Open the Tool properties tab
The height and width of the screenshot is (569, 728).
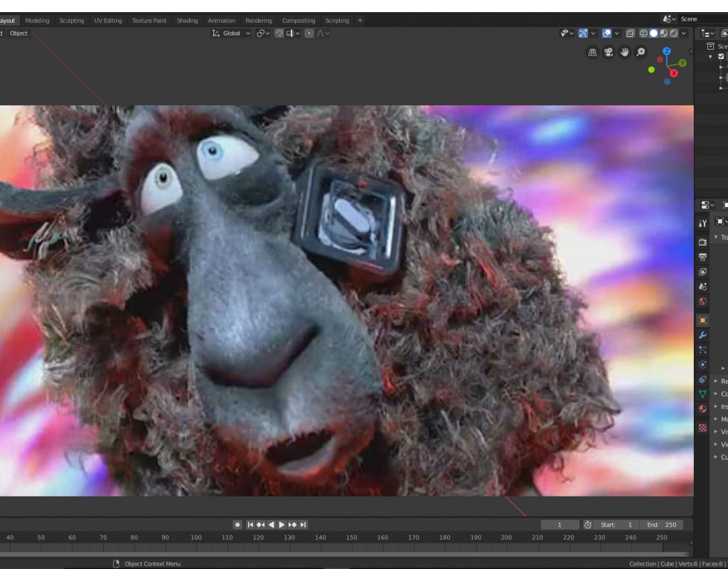(x=702, y=223)
